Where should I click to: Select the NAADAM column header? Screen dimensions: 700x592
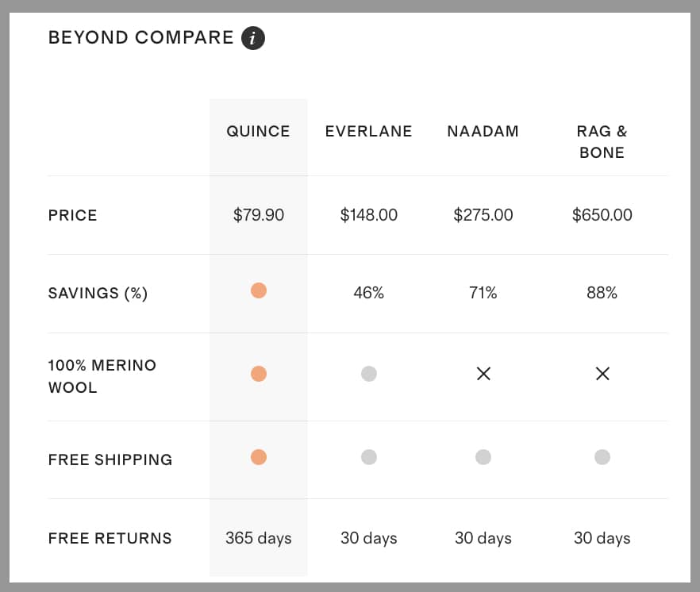[483, 131]
